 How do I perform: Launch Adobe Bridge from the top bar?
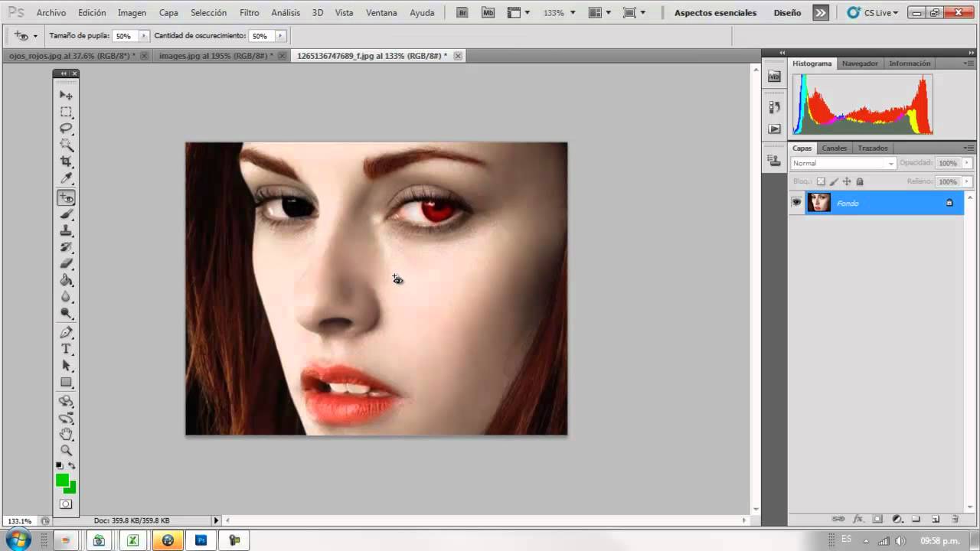click(x=462, y=12)
